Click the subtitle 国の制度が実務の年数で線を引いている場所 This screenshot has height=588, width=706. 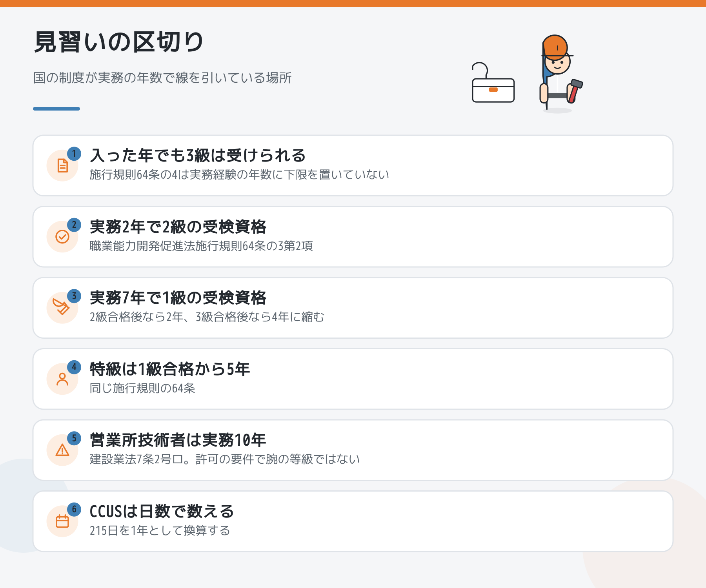click(162, 78)
